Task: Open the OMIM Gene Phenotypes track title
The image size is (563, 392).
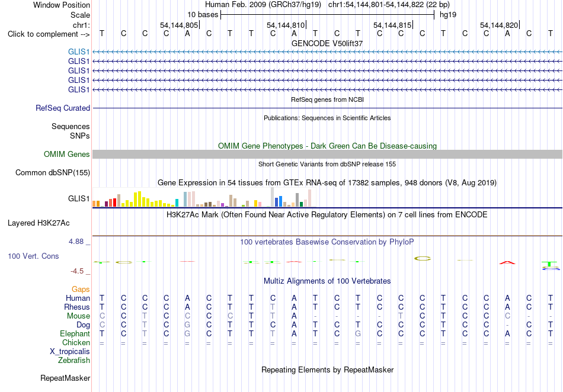Action: [x=327, y=146]
